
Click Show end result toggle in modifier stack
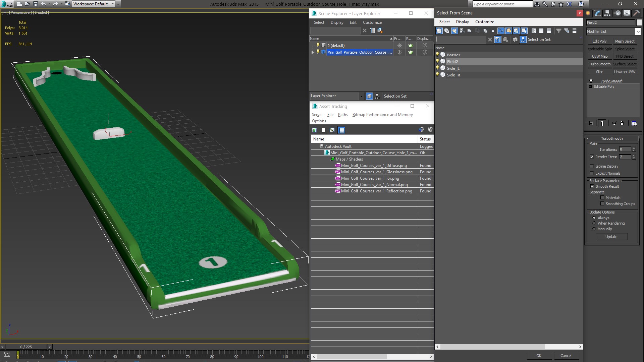602,123
